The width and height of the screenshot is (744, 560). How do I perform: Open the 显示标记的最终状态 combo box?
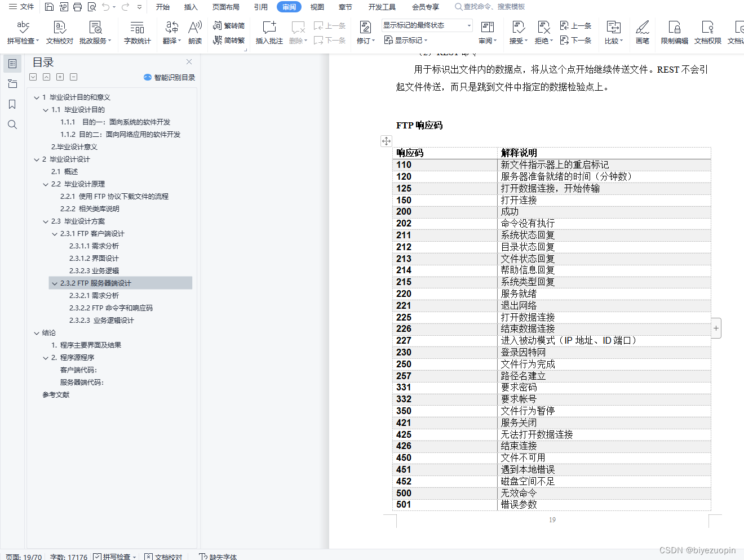click(427, 25)
